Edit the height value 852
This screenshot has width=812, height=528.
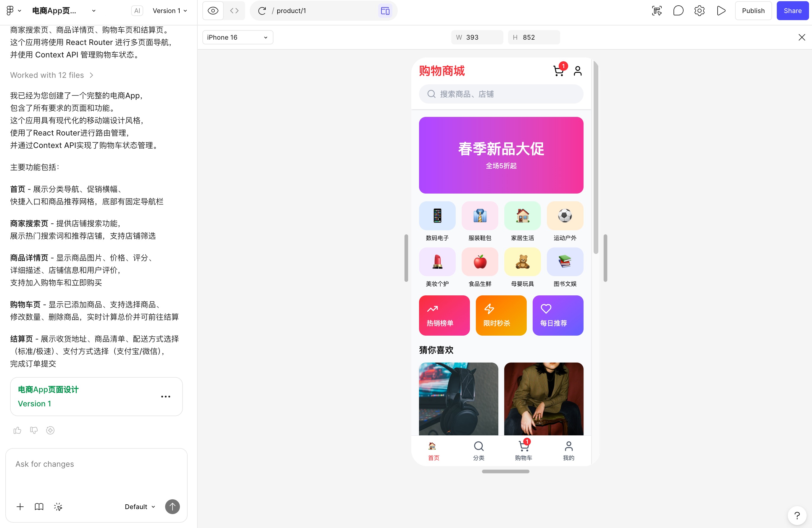[534, 38]
